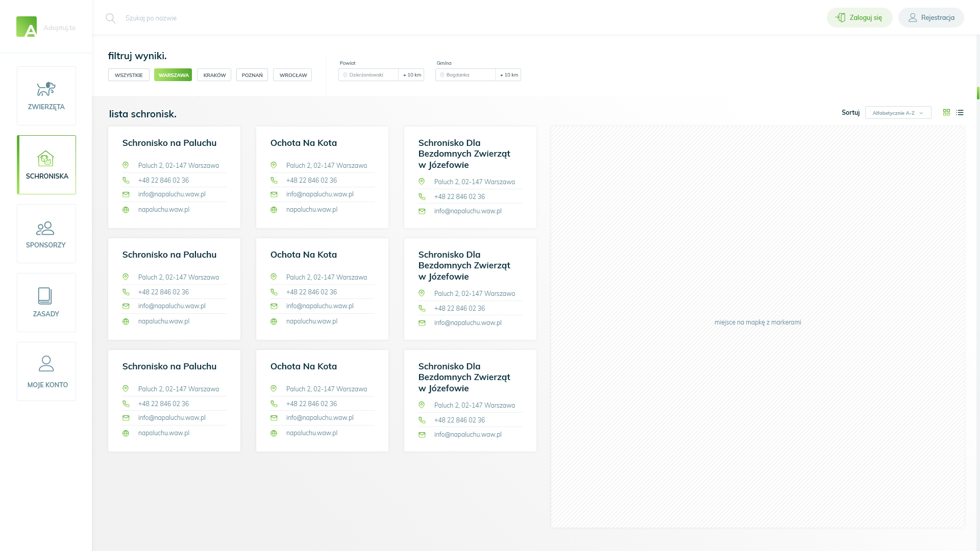Select the WROCŁAW filter tab
Image resolution: width=980 pixels, height=551 pixels.
[x=292, y=74]
